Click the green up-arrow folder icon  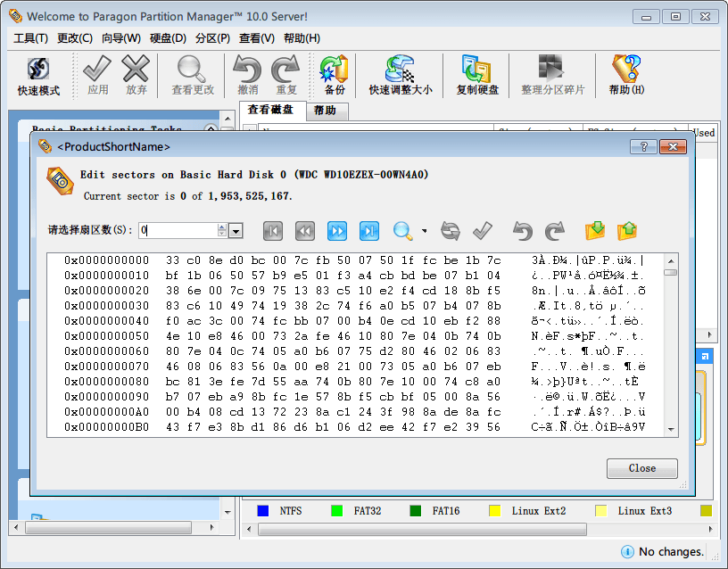click(x=627, y=231)
